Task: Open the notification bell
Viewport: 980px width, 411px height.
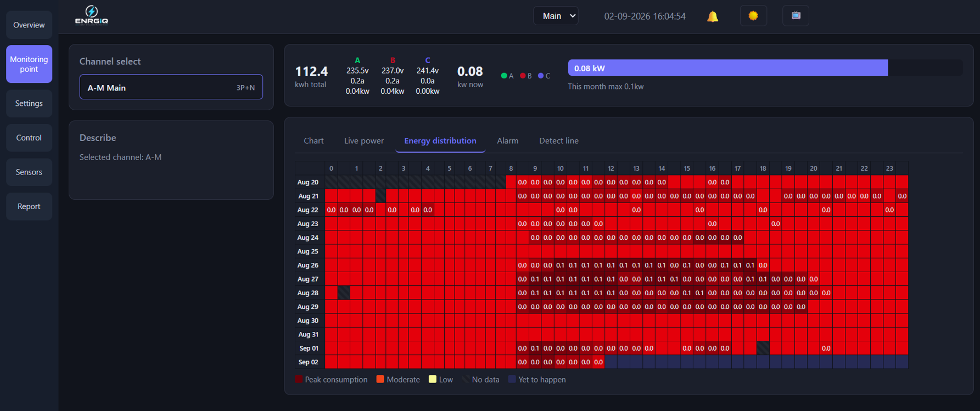Action: click(x=713, y=16)
